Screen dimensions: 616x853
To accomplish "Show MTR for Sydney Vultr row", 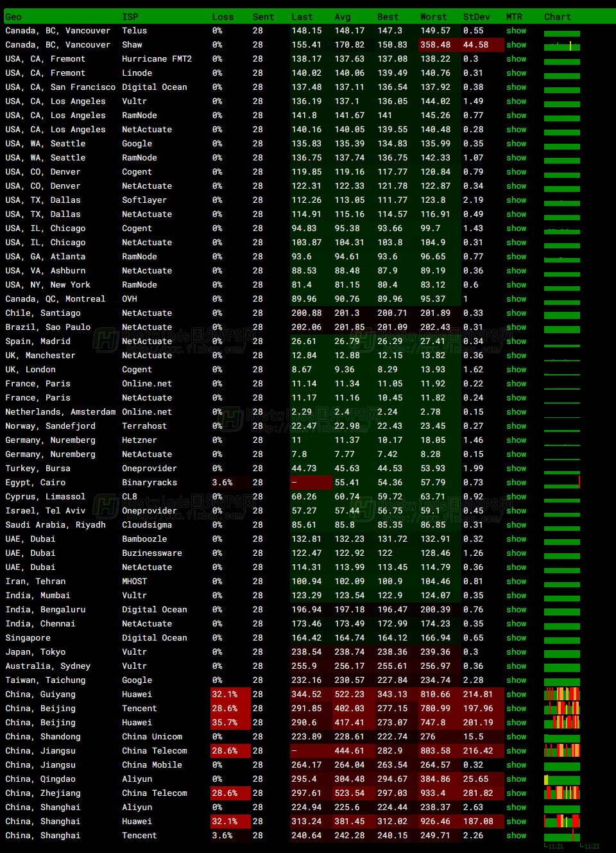I will [516, 666].
